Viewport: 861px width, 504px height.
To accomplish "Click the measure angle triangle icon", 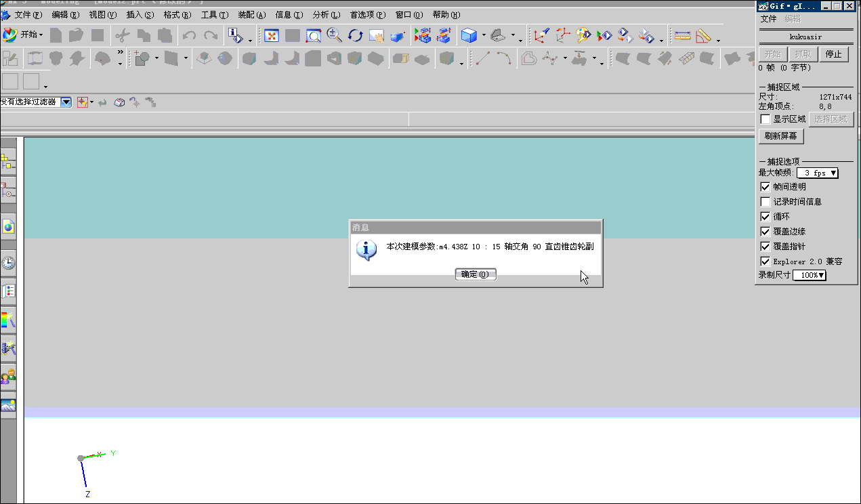I will [703, 35].
